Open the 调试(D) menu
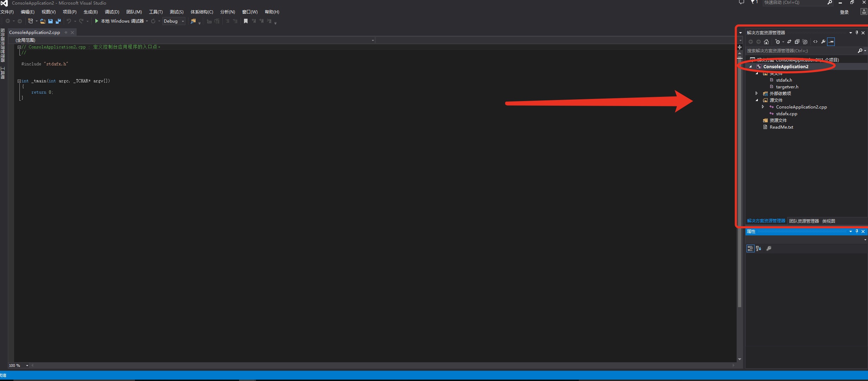 tap(112, 12)
